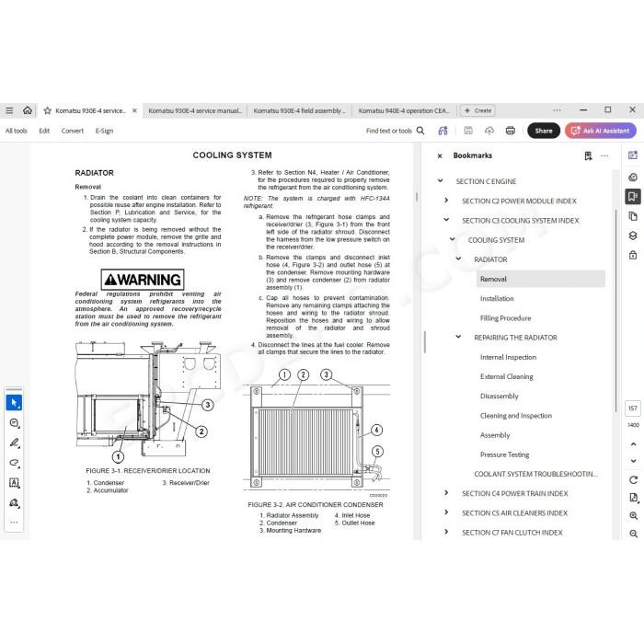This screenshot has height=644, width=644.
Task: Open External Cleaning bookmark
Action: coord(506,376)
